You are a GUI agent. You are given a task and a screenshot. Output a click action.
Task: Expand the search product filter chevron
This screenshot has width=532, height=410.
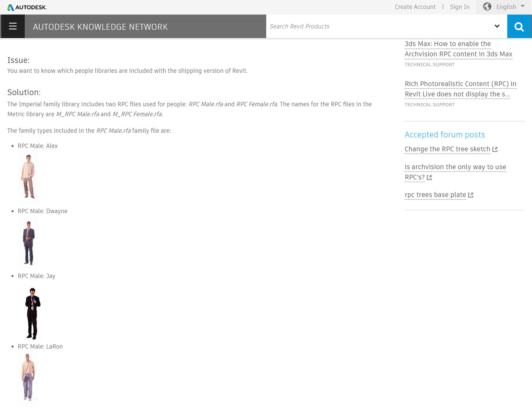497,26
